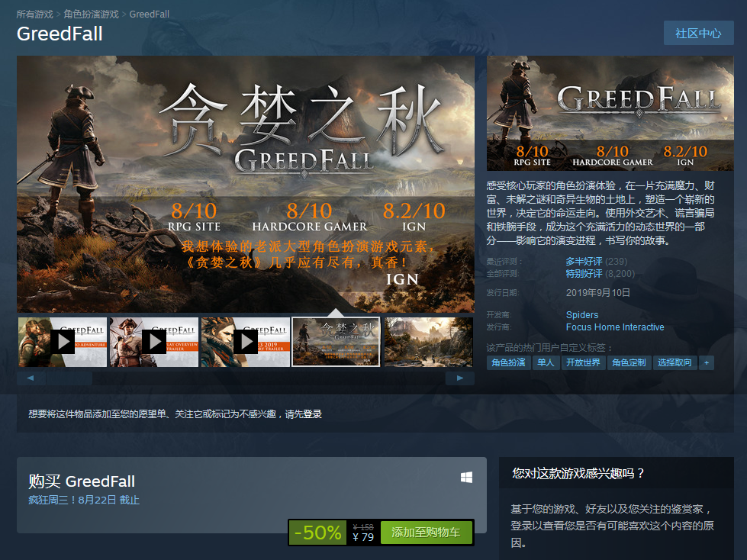Click the Windows platform icon
747x560 pixels.
click(466, 476)
